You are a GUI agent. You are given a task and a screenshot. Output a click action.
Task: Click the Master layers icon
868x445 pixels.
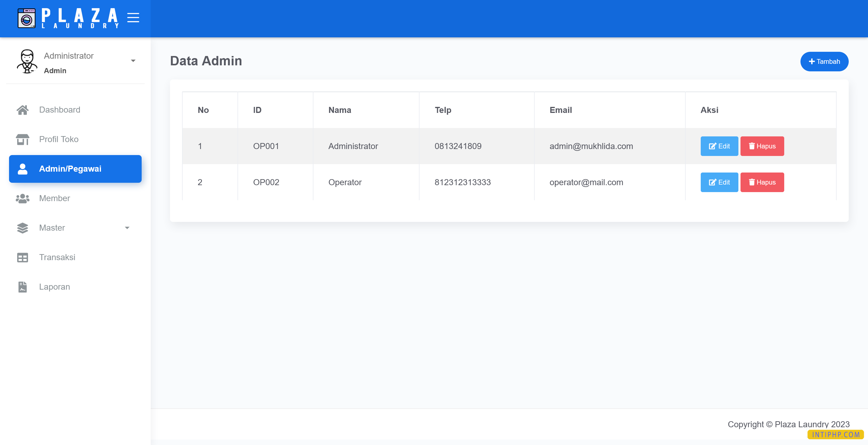22,228
